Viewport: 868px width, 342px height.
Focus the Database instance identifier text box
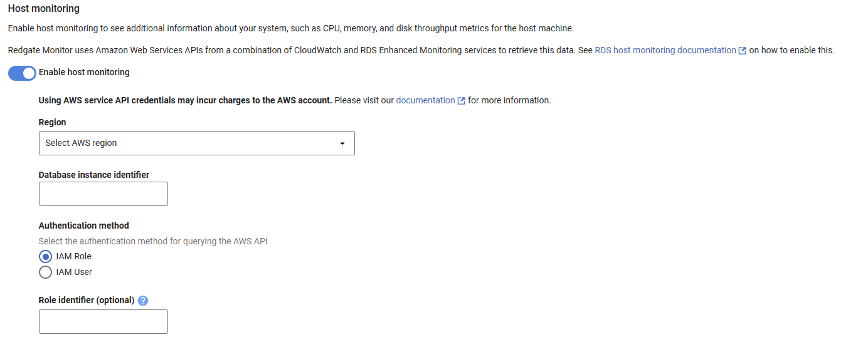coord(103,194)
